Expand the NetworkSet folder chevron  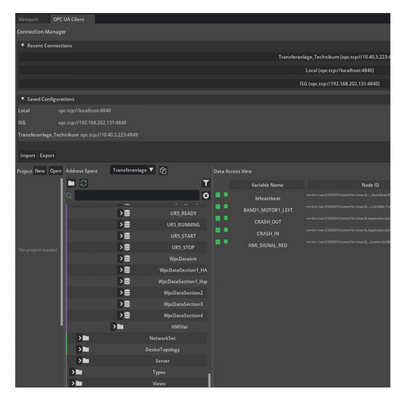pos(80,338)
